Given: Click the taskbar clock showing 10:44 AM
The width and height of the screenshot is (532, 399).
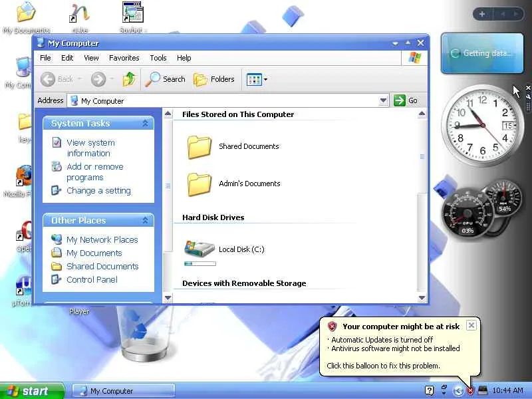Looking at the screenshot, I should (x=507, y=390).
